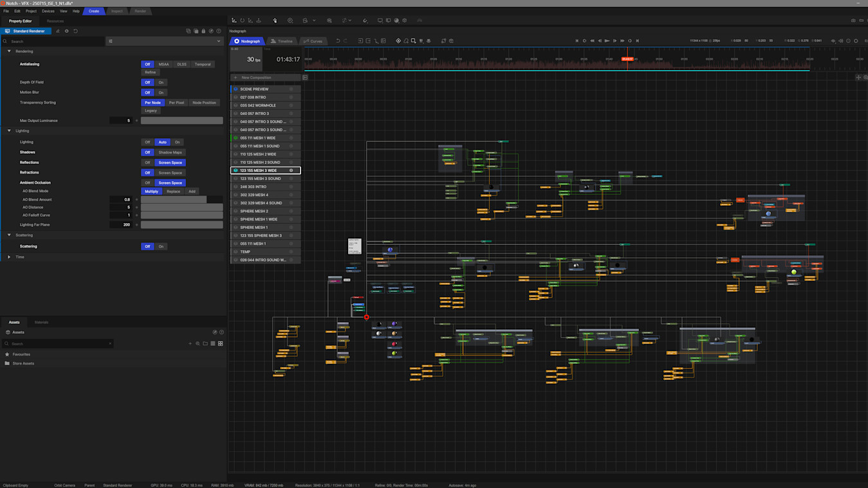Select the 035 042 WORMHOLE layer
This screenshot has height=488, width=868.
258,105
